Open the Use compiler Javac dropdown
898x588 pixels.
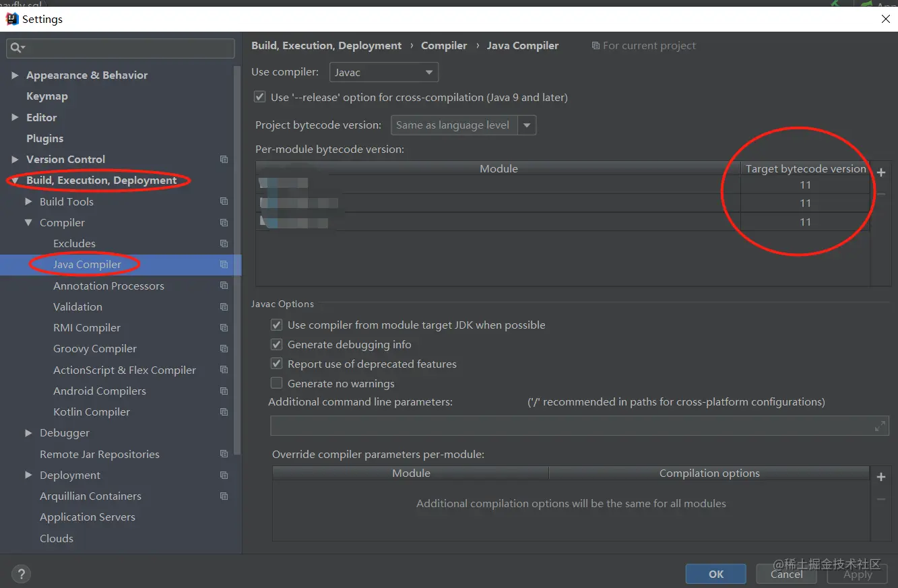pos(384,72)
